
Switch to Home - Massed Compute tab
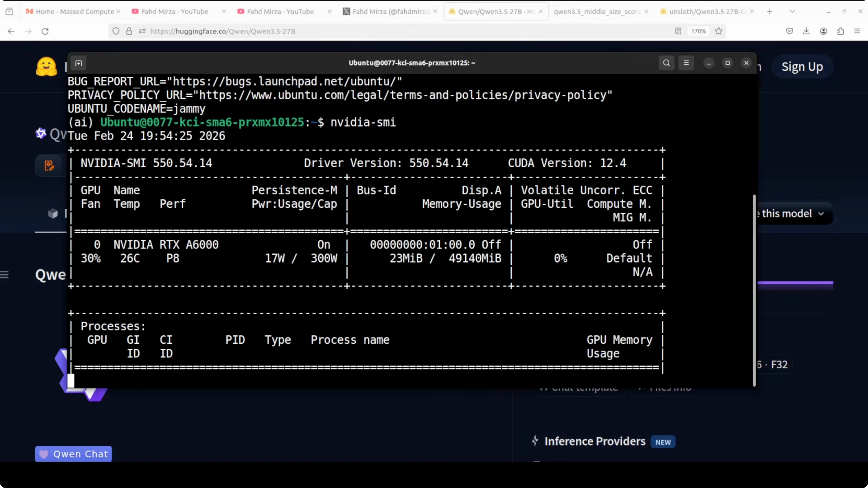(74, 12)
